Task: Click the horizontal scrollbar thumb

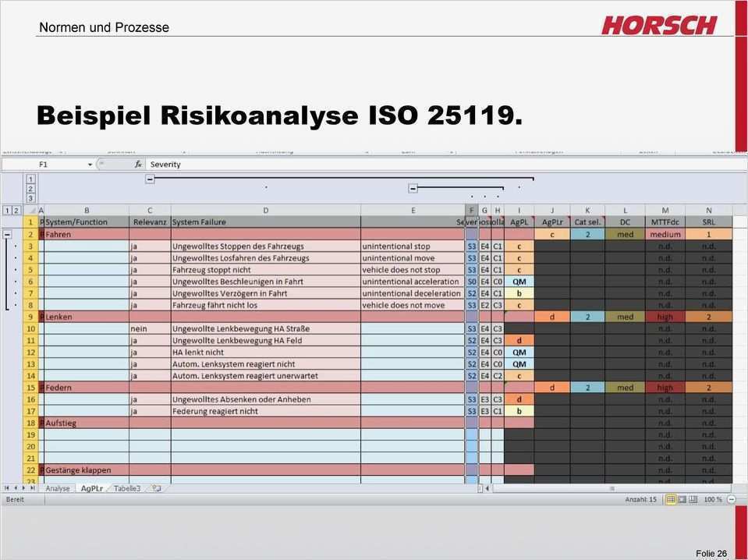Action: 612,488
